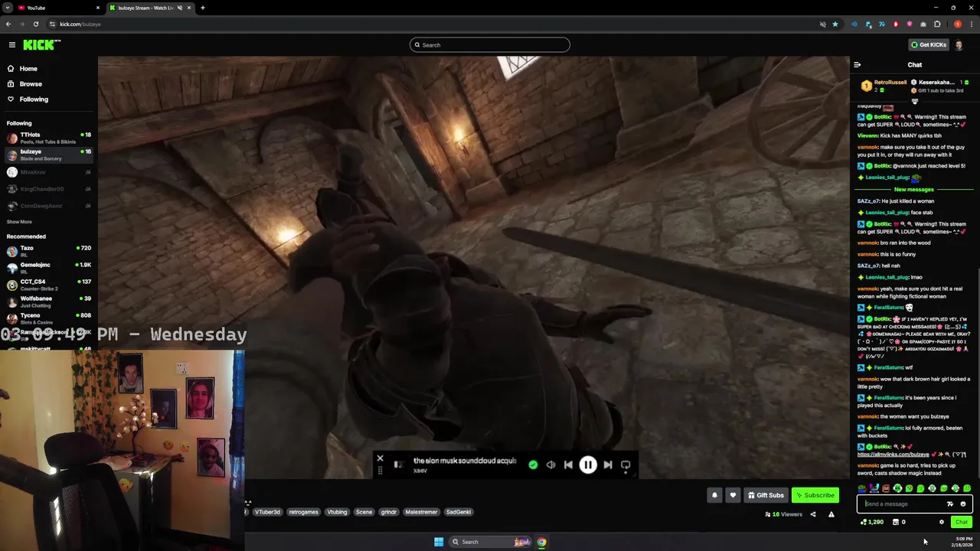
Task: Open the Following page in sidebar
Action: (x=34, y=99)
